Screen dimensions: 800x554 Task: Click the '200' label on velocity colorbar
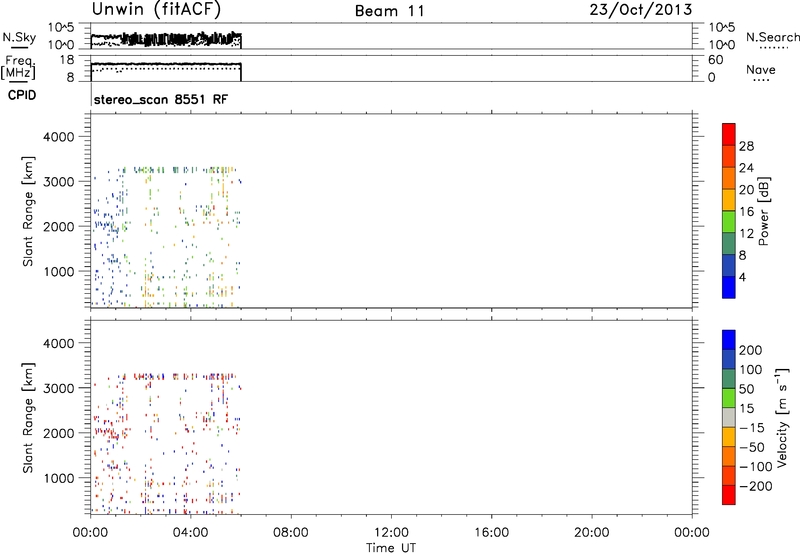[751, 350]
